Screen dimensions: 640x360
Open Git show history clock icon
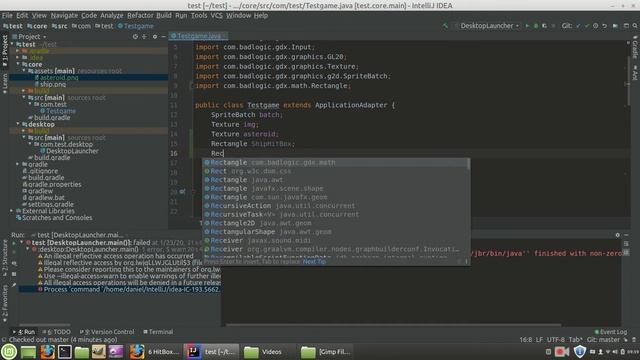pos(596,26)
